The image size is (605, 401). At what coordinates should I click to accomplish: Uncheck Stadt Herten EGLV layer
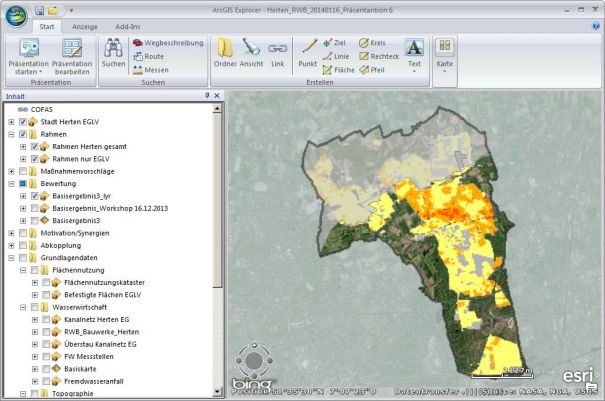[x=23, y=122]
